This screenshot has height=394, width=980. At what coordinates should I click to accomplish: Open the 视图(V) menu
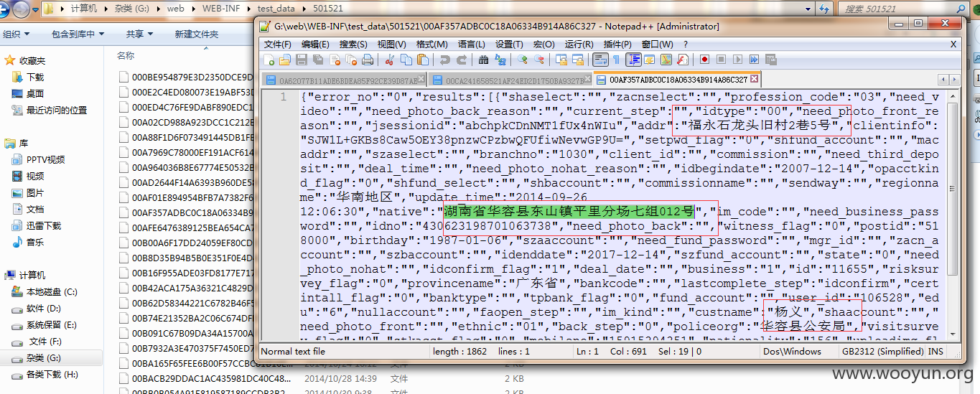(391, 44)
